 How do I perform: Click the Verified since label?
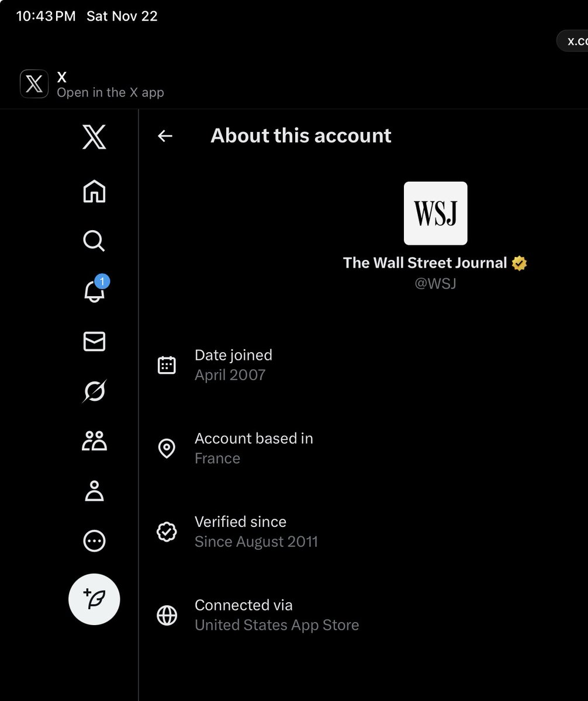click(241, 522)
